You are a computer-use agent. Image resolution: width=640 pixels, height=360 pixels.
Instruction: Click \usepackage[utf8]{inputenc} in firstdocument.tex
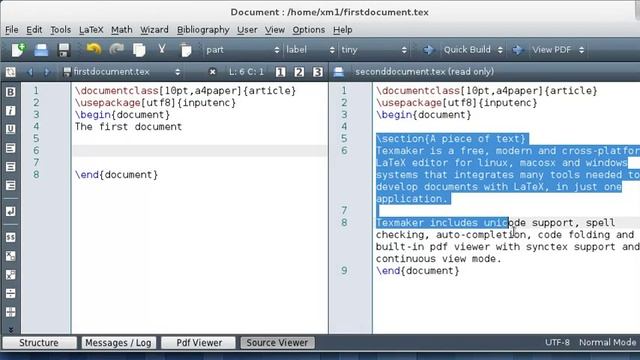155,103
